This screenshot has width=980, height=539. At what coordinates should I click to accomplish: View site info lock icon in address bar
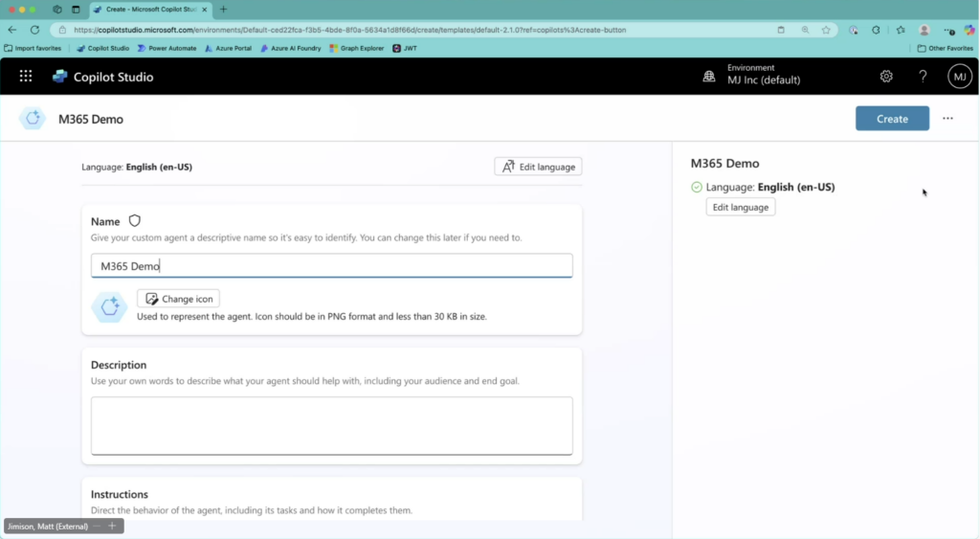click(62, 30)
